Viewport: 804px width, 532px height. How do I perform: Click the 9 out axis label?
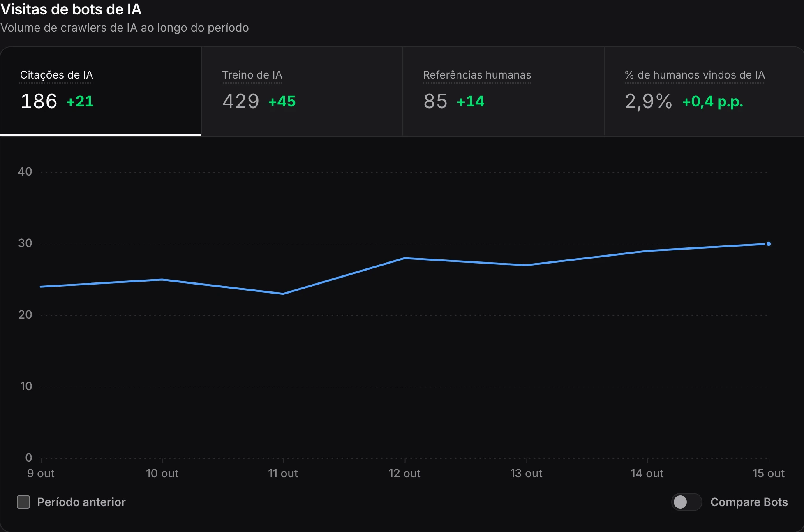click(41, 473)
